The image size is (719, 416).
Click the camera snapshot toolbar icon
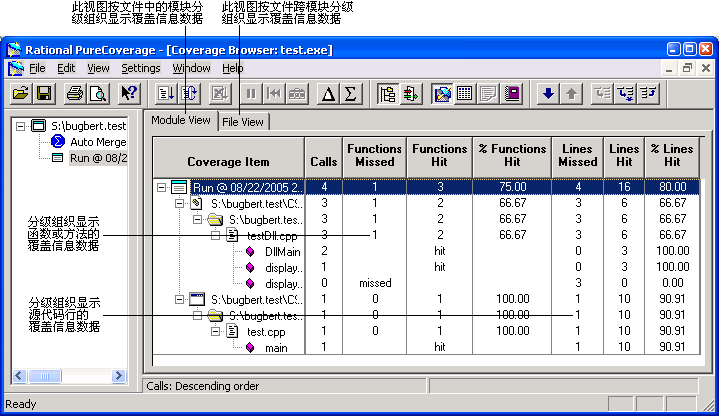point(297,94)
